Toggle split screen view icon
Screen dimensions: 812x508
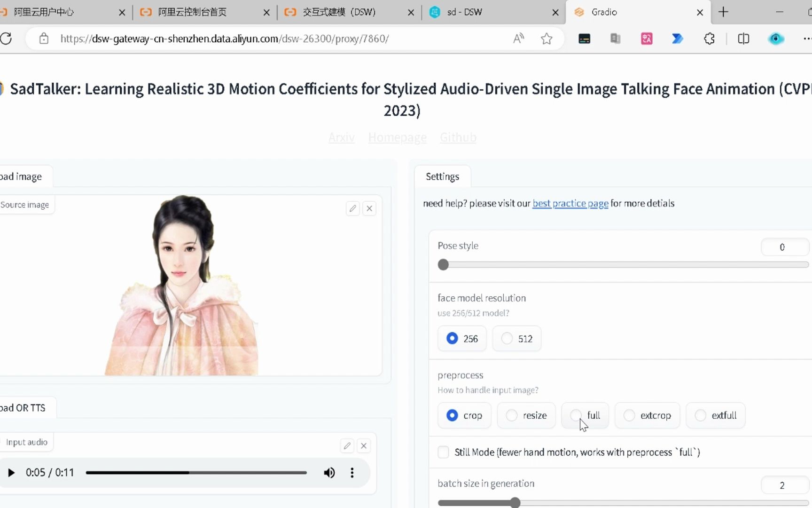tap(743, 39)
